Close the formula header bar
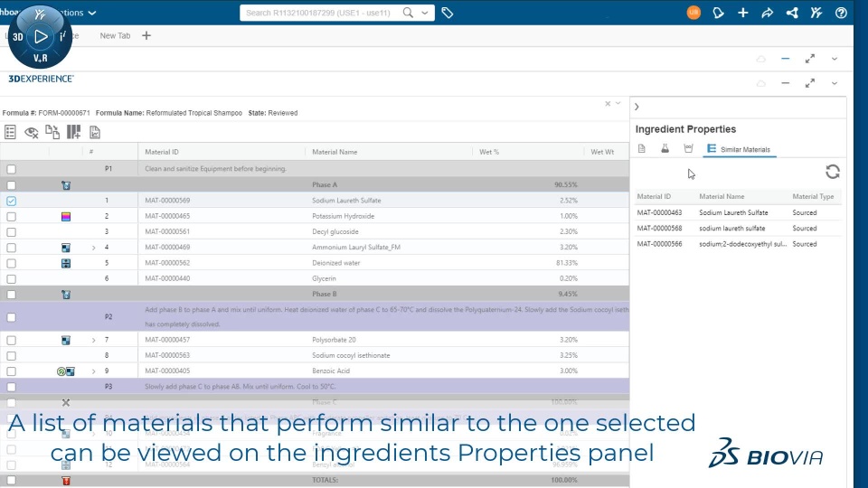 (x=608, y=103)
